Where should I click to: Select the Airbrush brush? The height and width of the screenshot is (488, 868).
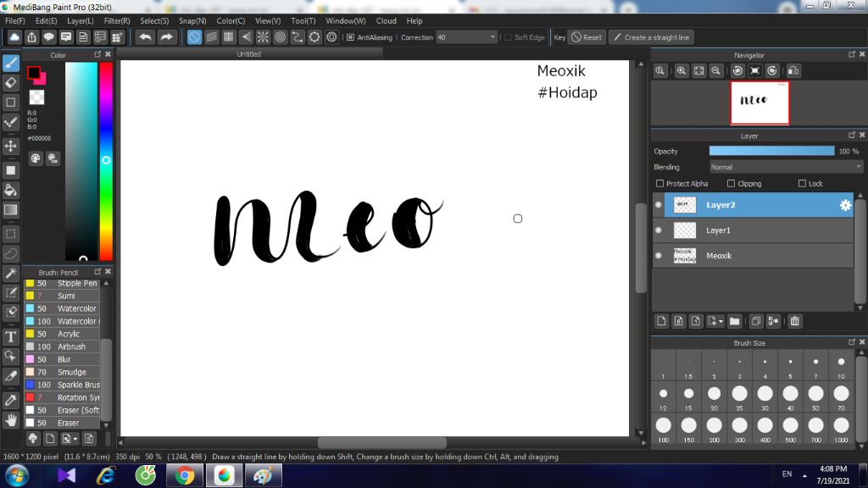[63, 347]
